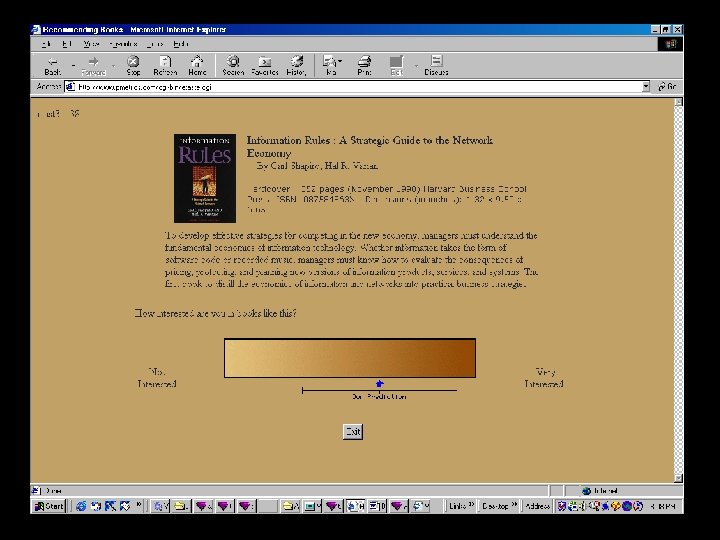Viewport: 720px width, 540px height.
Task: Show the History pane from the toolbar
Action: 296,66
